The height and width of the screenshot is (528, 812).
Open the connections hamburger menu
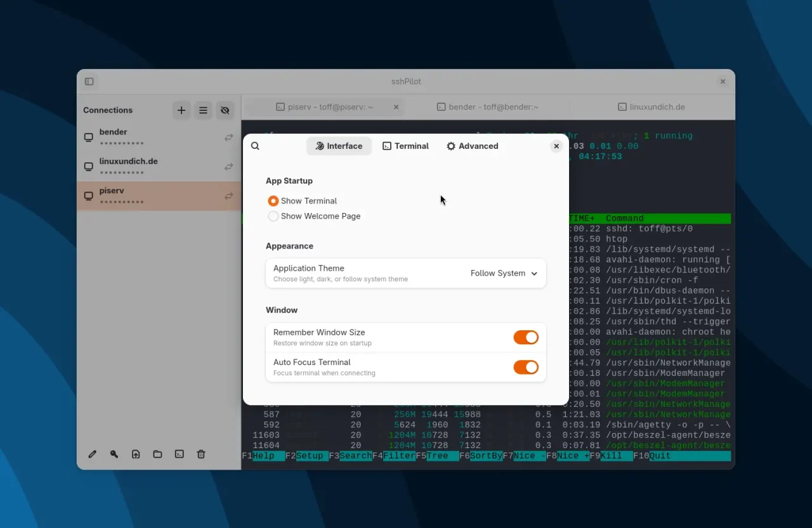(203, 110)
